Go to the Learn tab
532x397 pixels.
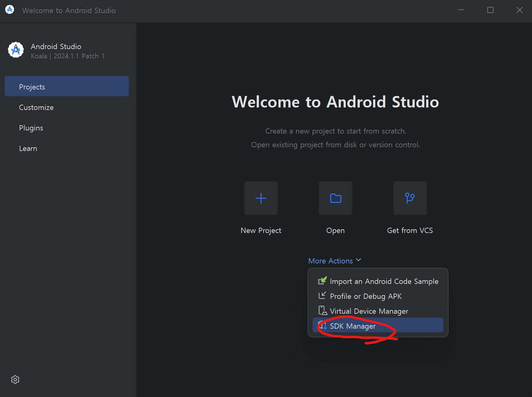click(67, 148)
